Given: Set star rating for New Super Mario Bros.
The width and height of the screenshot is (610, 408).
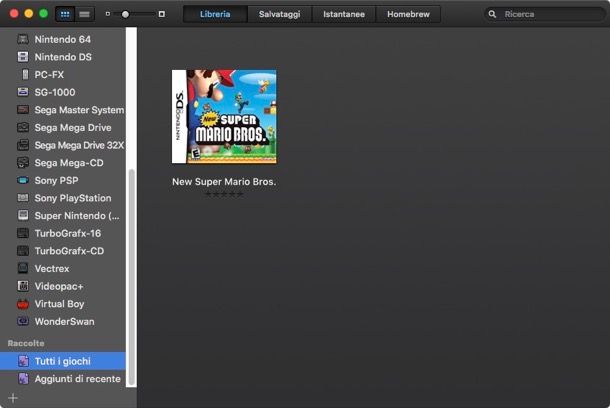Looking at the screenshot, I should (224, 194).
